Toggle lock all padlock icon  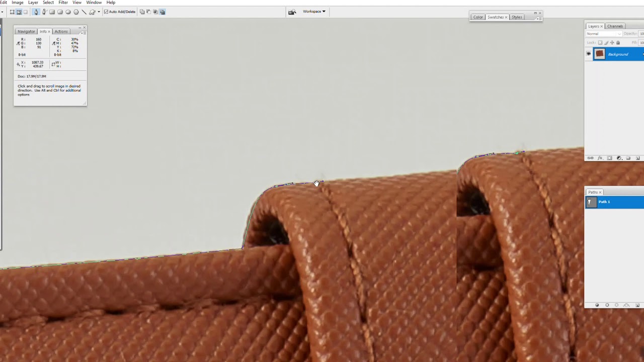[618, 43]
